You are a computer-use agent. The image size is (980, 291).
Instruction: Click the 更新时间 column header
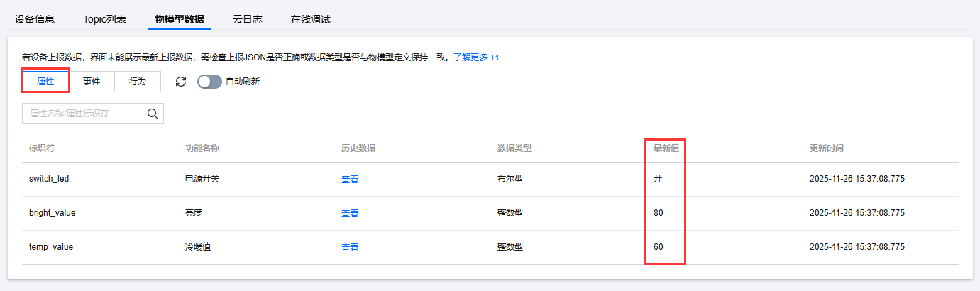click(827, 148)
